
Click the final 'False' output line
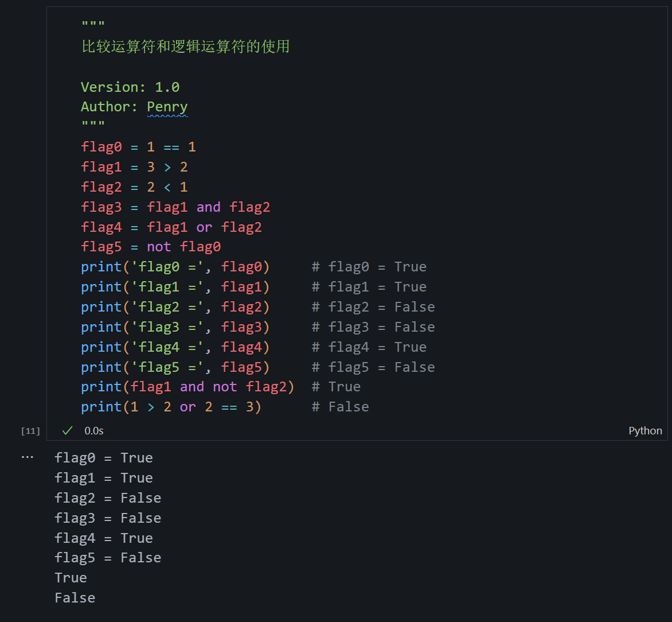point(75,598)
